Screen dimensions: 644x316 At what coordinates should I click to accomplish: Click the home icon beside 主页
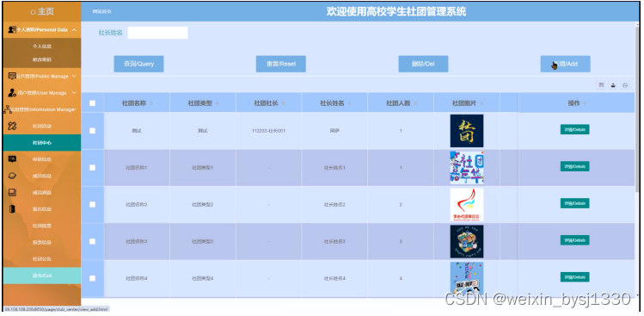click(33, 11)
